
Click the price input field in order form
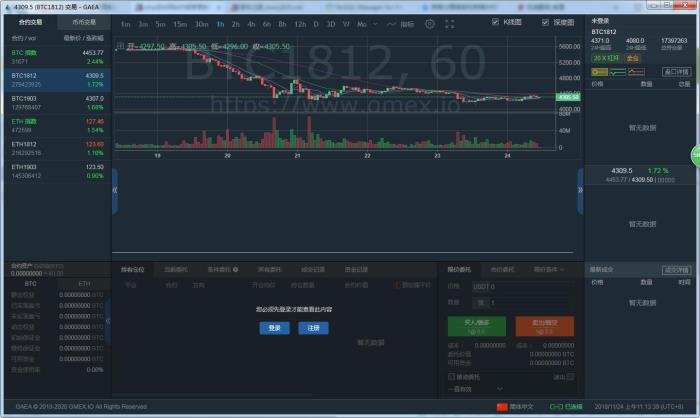click(522, 287)
